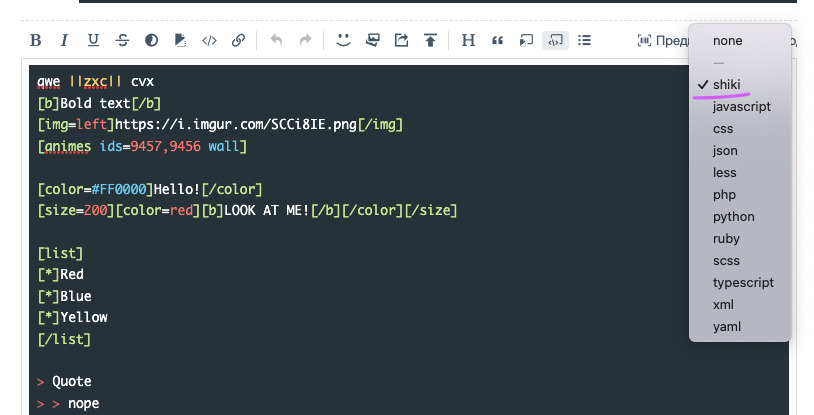Select none in language menu

(x=727, y=41)
